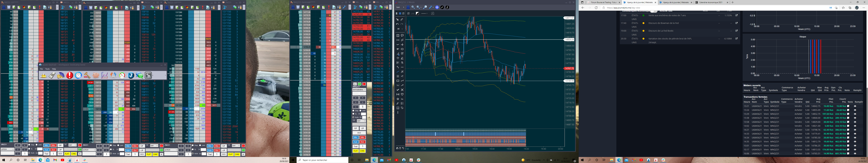Click the speedometer gauge icon in Jigsaw toolbar
The height and width of the screenshot is (163, 868).
[x=122, y=75]
